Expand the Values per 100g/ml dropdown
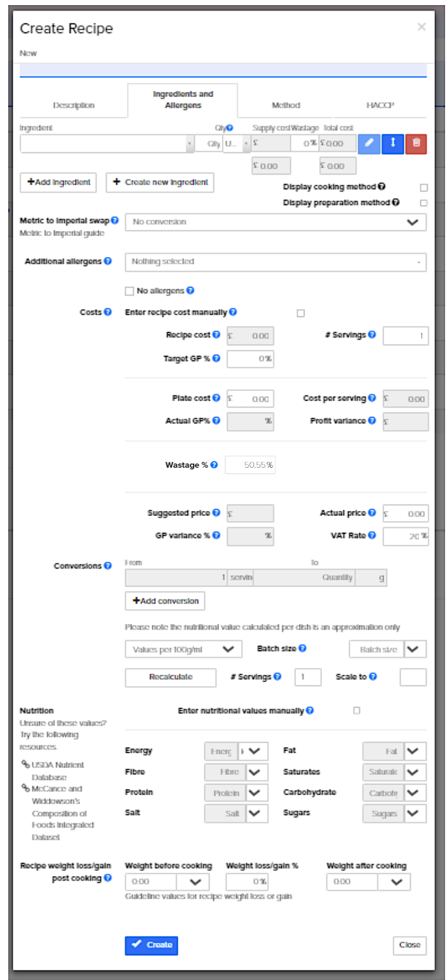The width and height of the screenshot is (447, 980). [183, 649]
